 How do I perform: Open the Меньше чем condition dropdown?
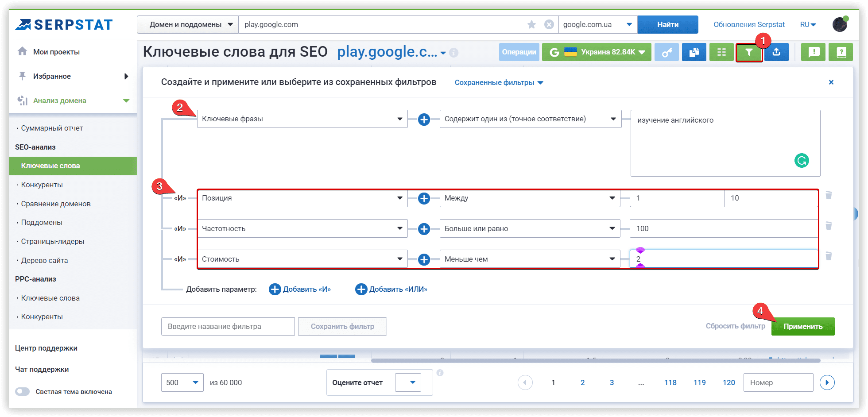tap(530, 259)
